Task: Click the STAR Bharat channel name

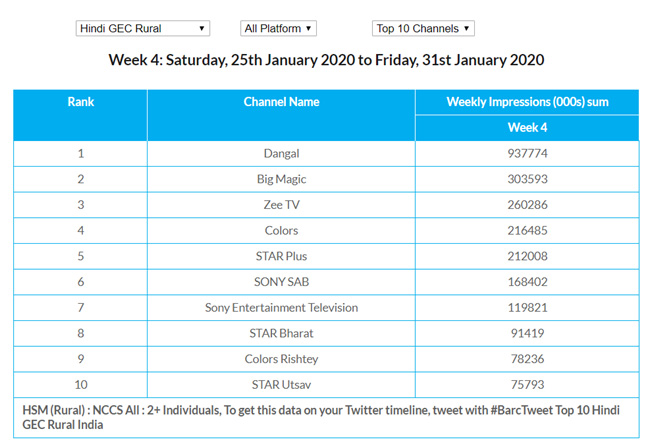Action: 281,333
